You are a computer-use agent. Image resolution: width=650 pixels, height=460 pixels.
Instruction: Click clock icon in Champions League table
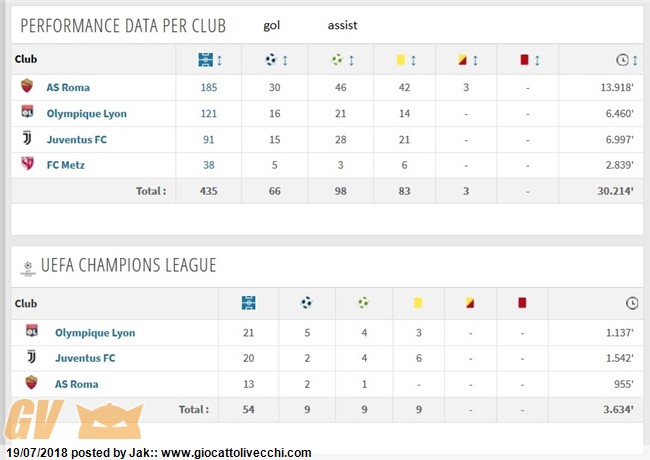pyautogui.click(x=632, y=303)
